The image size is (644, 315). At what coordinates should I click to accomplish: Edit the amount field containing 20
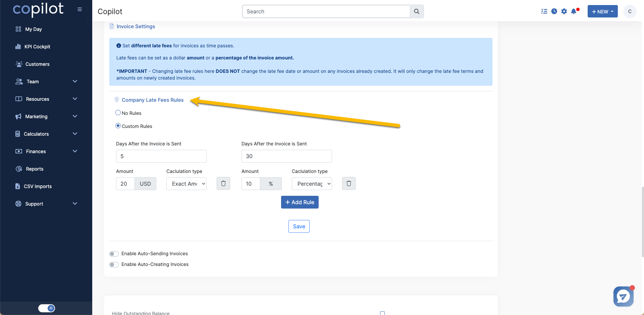pyautogui.click(x=125, y=184)
